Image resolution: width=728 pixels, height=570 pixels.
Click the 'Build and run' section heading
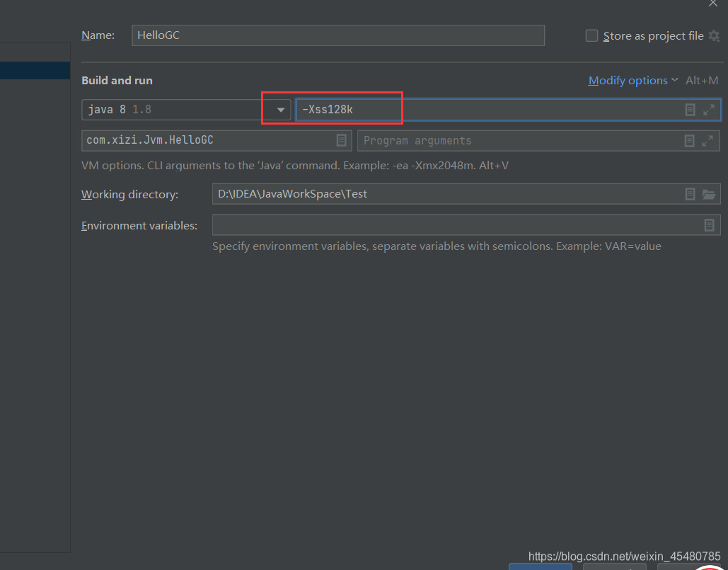click(x=117, y=81)
